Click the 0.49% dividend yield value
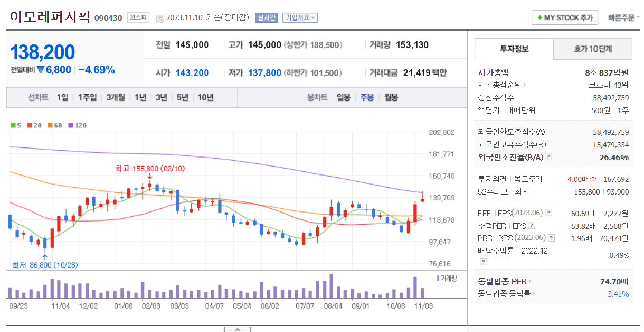Screen dimensions: 644x332 tap(619, 255)
